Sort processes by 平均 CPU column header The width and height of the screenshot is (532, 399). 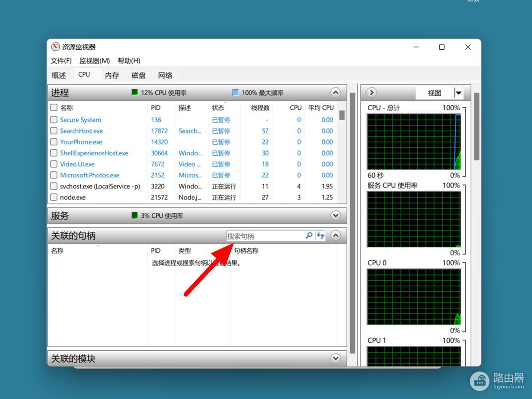pos(321,107)
